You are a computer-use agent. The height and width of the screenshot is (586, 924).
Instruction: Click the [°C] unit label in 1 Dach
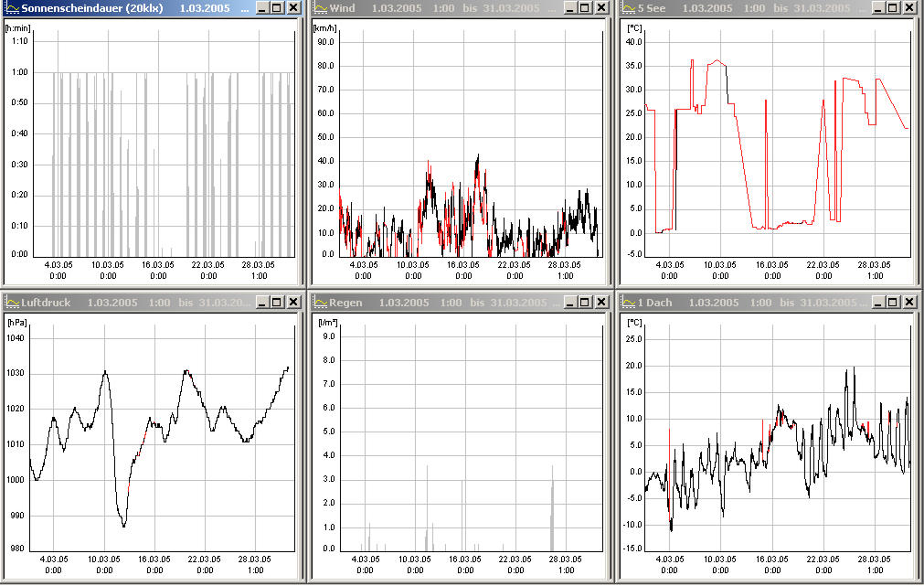click(x=634, y=323)
